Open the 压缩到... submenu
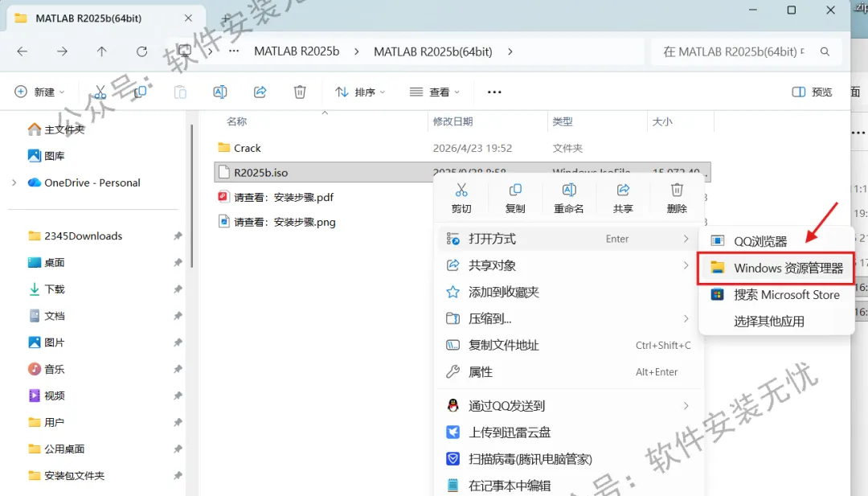Viewport: 868px width, 496px height. (x=568, y=318)
